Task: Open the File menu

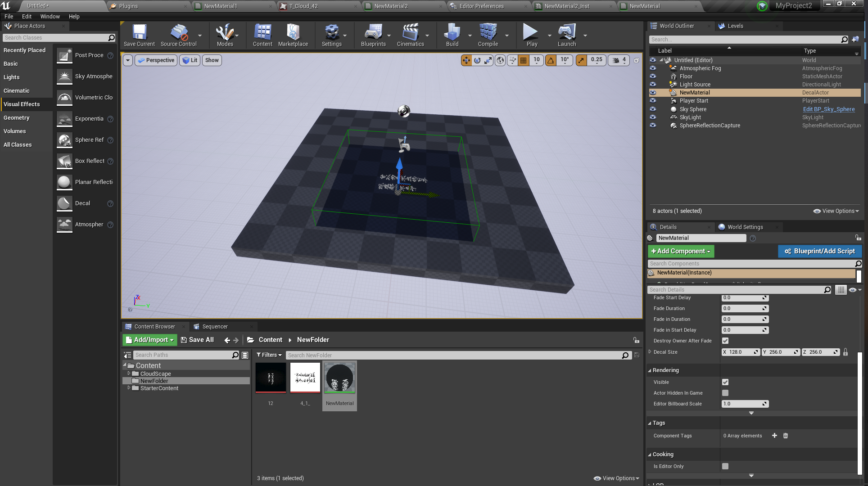Action: pos(9,16)
